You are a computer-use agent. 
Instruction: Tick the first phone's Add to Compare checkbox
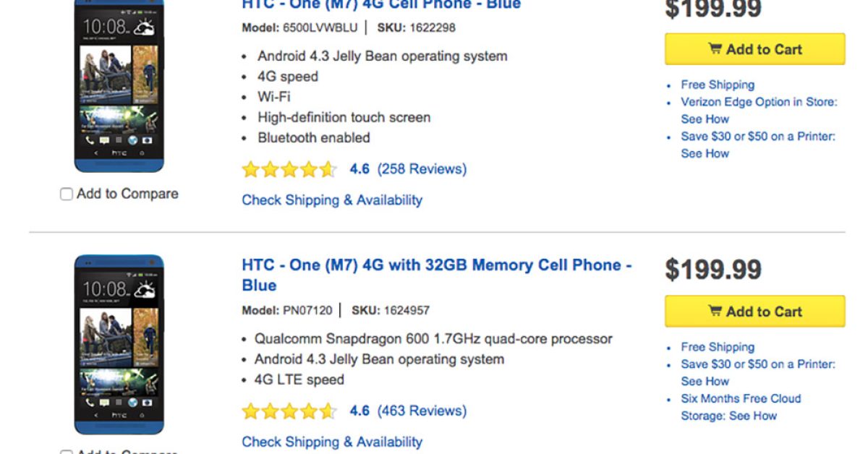point(67,194)
